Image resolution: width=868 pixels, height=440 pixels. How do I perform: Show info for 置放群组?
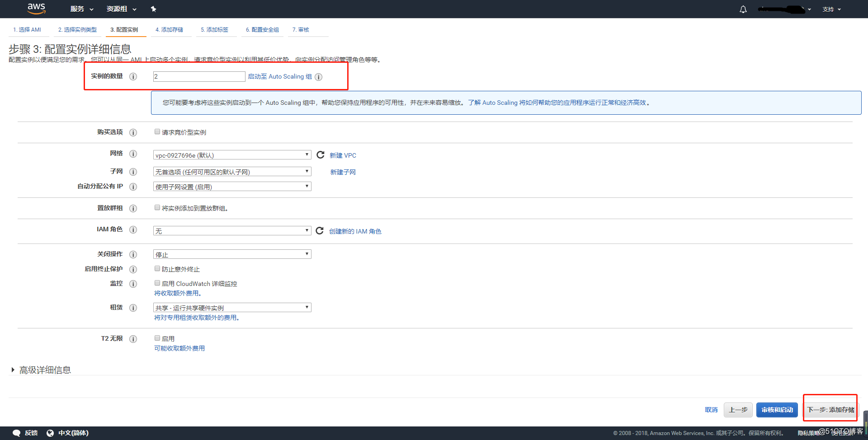coord(133,208)
